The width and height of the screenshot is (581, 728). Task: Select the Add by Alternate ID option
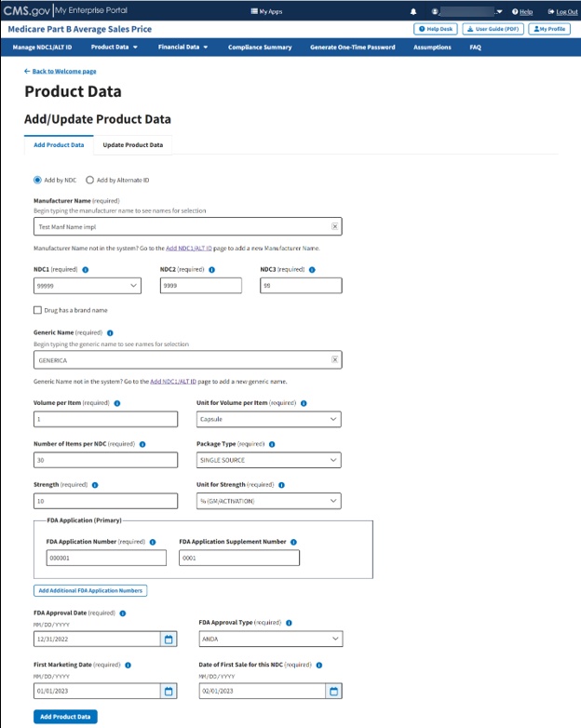click(x=90, y=180)
